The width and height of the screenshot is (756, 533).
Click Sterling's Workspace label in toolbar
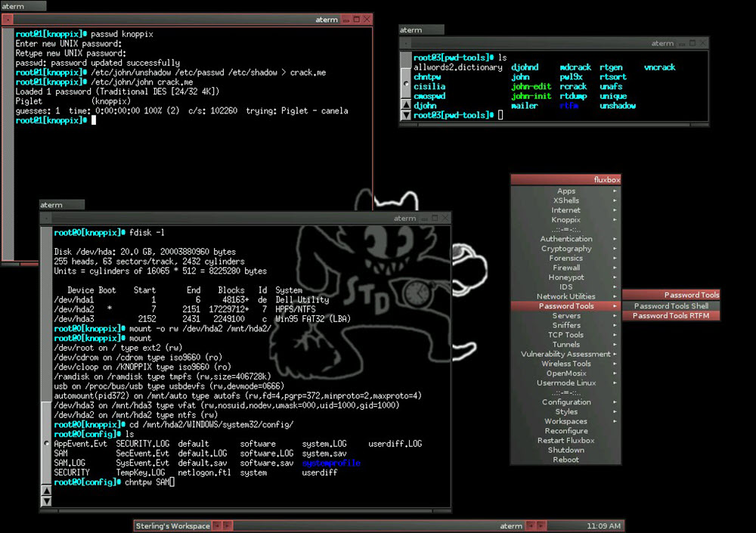172,525
